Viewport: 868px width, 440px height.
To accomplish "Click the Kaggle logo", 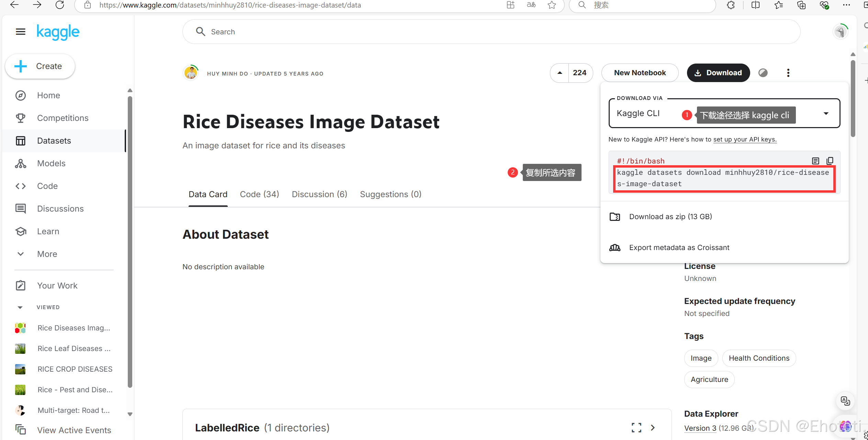I will pos(58,32).
